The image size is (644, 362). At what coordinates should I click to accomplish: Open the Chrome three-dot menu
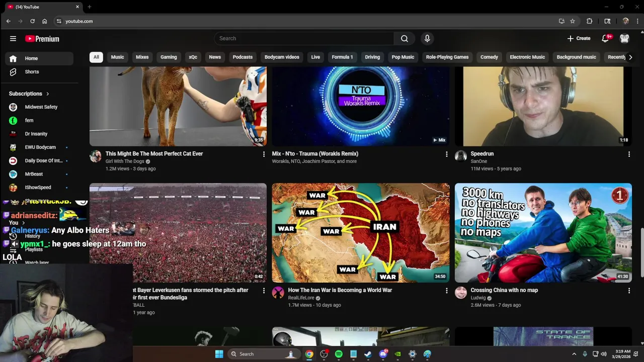637,21
